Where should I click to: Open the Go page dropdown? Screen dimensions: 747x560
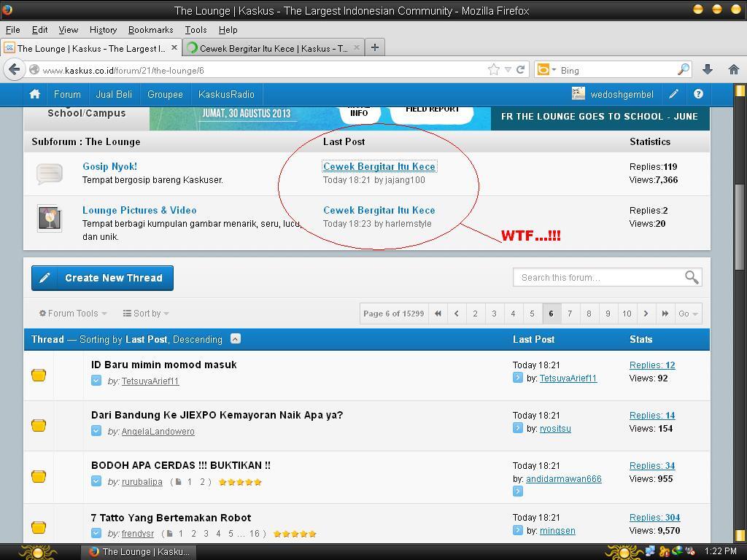point(688,314)
